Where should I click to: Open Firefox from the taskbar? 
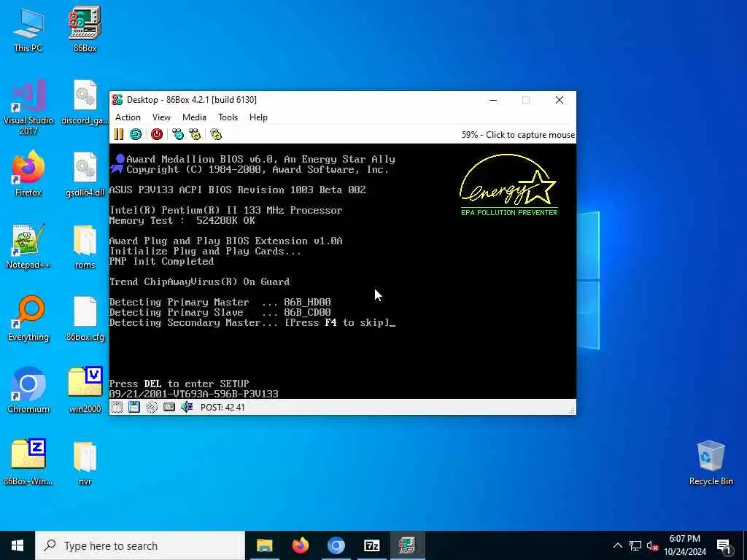pyautogui.click(x=300, y=545)
